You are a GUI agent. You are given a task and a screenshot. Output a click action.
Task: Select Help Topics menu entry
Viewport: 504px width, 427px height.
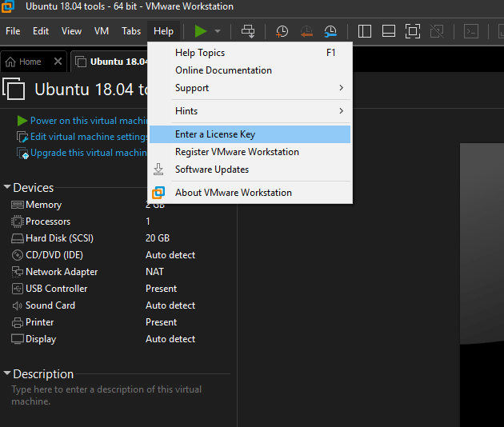click(x=250, y=53)
